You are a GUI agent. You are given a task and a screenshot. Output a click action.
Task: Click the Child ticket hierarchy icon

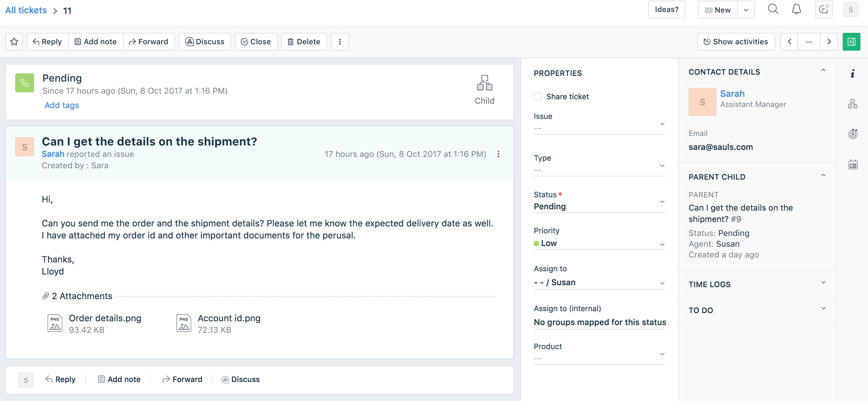click(484, 83)
